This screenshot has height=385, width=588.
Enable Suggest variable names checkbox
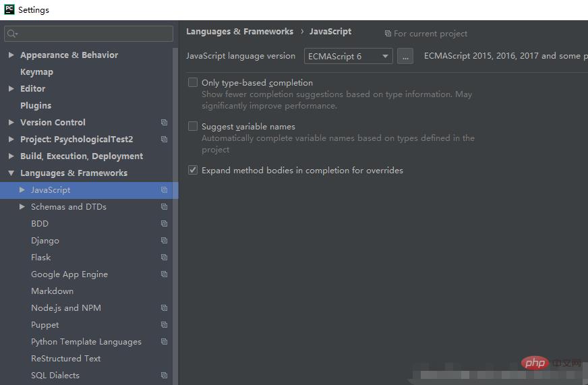[193, 126]
